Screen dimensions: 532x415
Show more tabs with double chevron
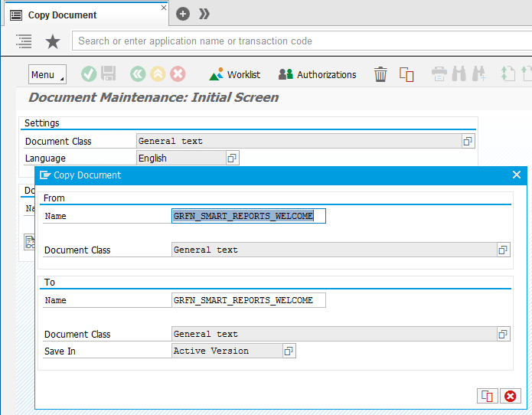pyautogui.click(x=204, y=14)
